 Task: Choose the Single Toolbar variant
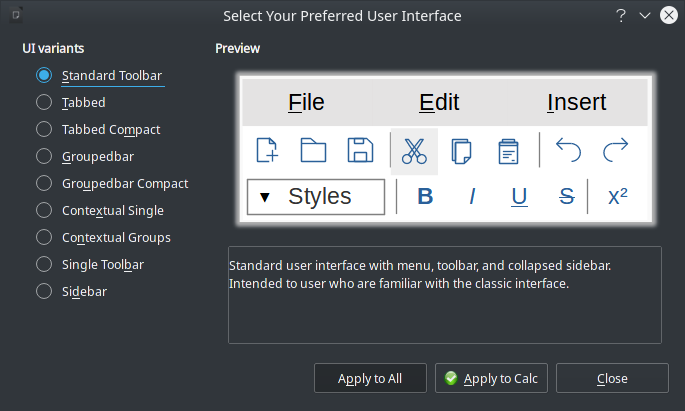pyautogui.click(x=90, y=265)
